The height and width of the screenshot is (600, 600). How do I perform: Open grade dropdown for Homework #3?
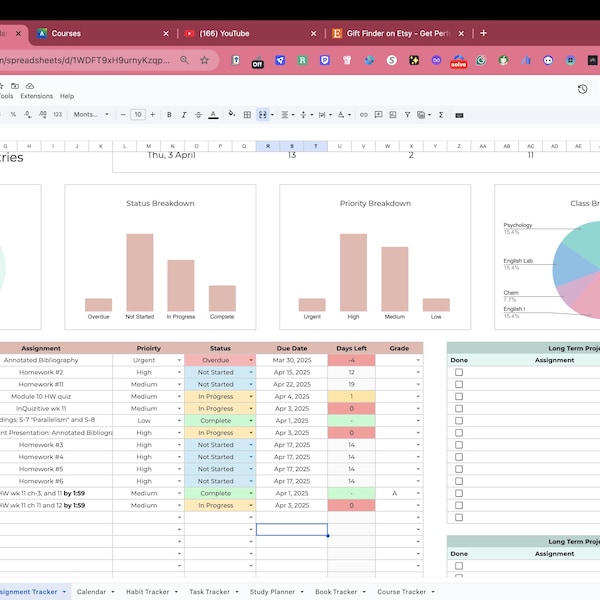point(418,445)
